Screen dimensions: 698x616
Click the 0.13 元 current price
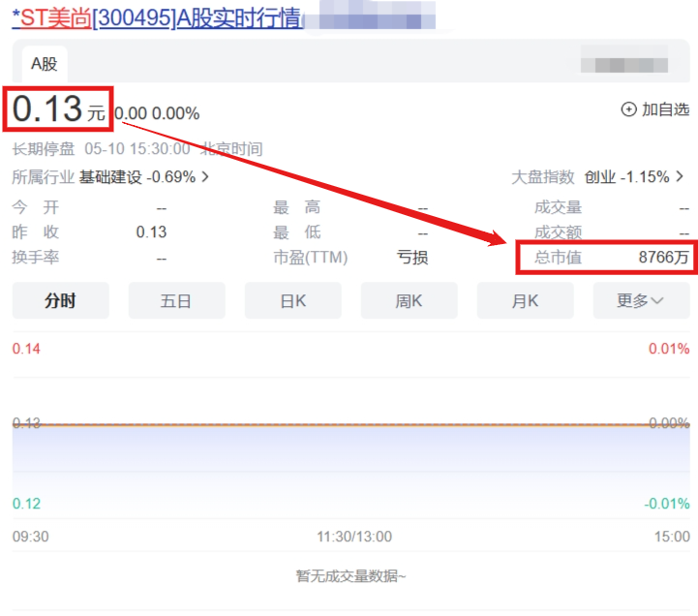[58, 109]
